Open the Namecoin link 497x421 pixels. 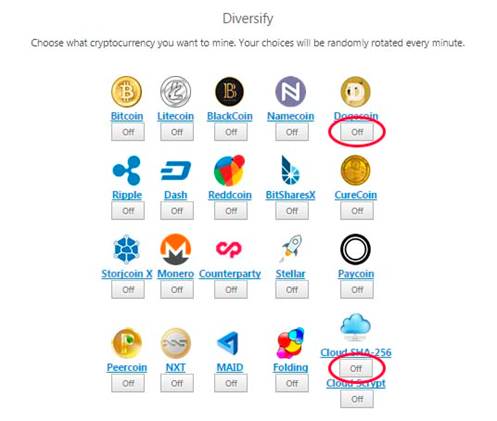click(x=291, y=116)
